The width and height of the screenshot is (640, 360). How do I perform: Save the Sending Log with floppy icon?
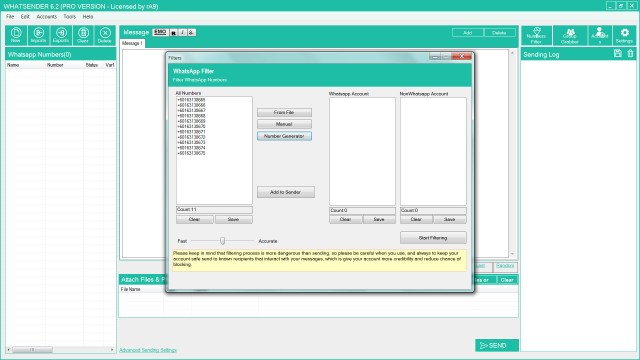coord(618,53)
